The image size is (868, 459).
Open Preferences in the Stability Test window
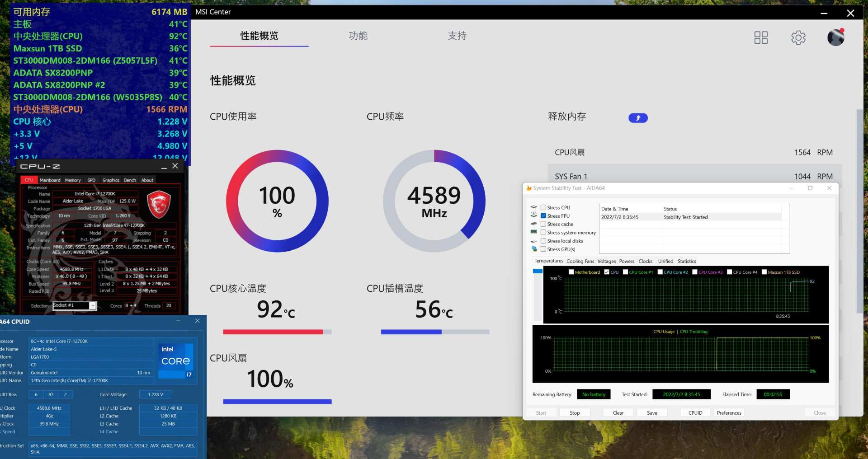(729, 413)
